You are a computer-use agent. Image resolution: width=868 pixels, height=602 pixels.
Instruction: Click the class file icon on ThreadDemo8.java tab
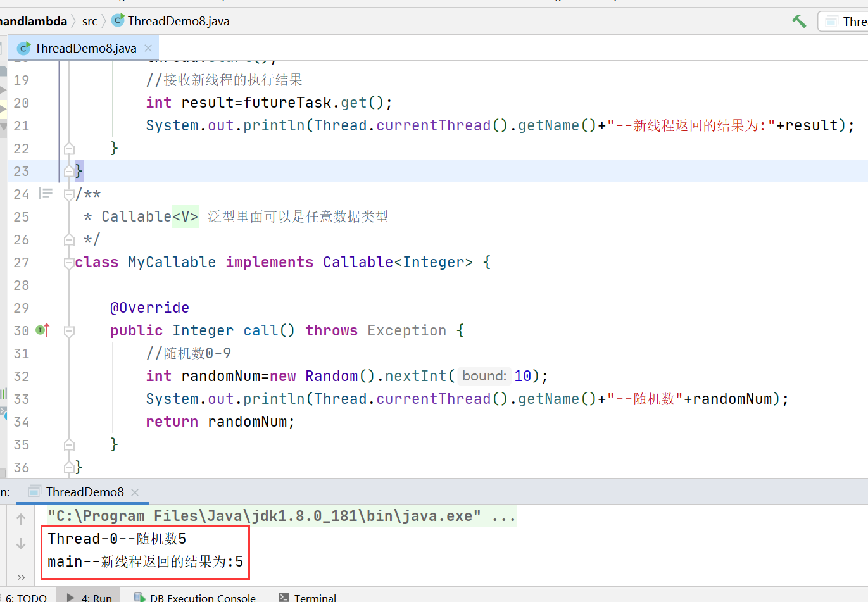pyautogui.click(x=23, y=48)
